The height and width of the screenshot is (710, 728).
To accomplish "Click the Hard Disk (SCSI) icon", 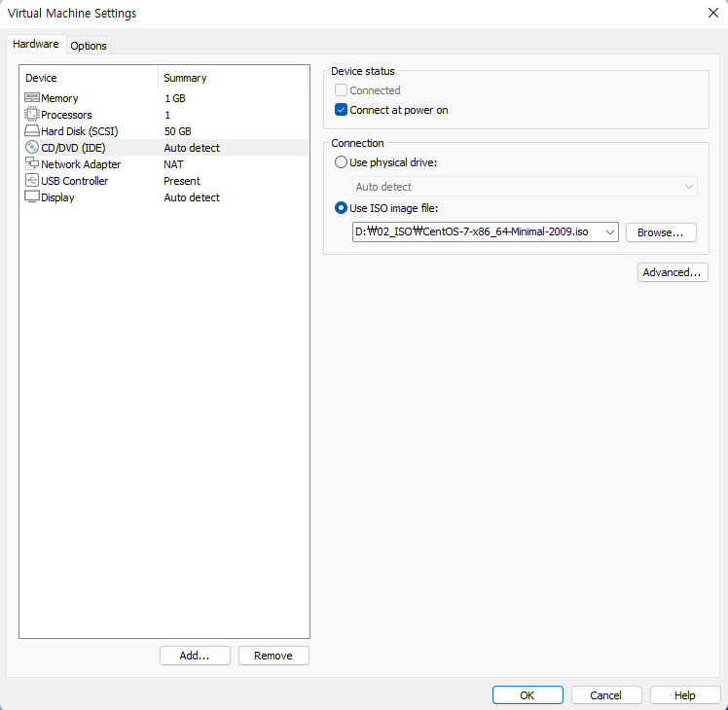I will coord(31,131).
